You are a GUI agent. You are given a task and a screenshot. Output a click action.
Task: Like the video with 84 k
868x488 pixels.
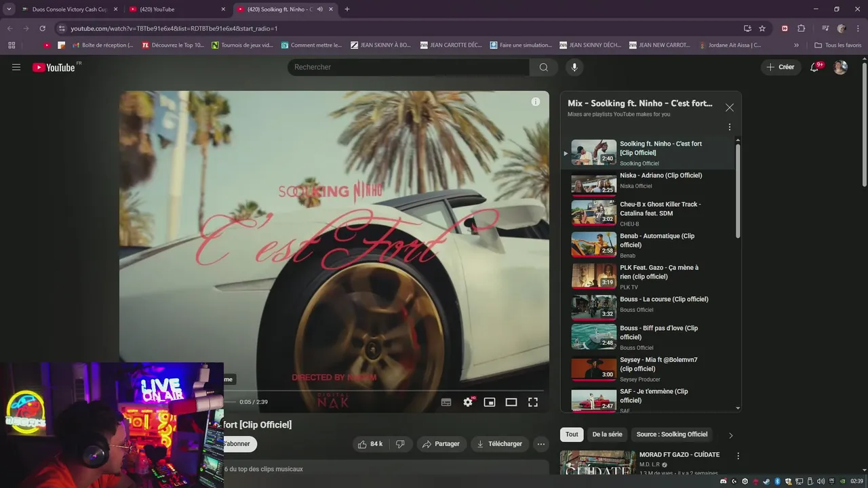click(x=370, y=444)
